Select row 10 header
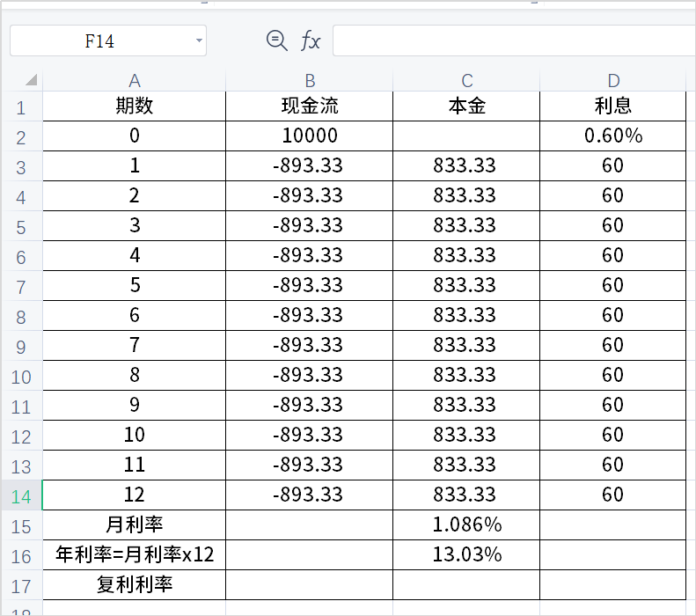The width and height of the screenshot is (696, 616). click(x=21, y=376)
